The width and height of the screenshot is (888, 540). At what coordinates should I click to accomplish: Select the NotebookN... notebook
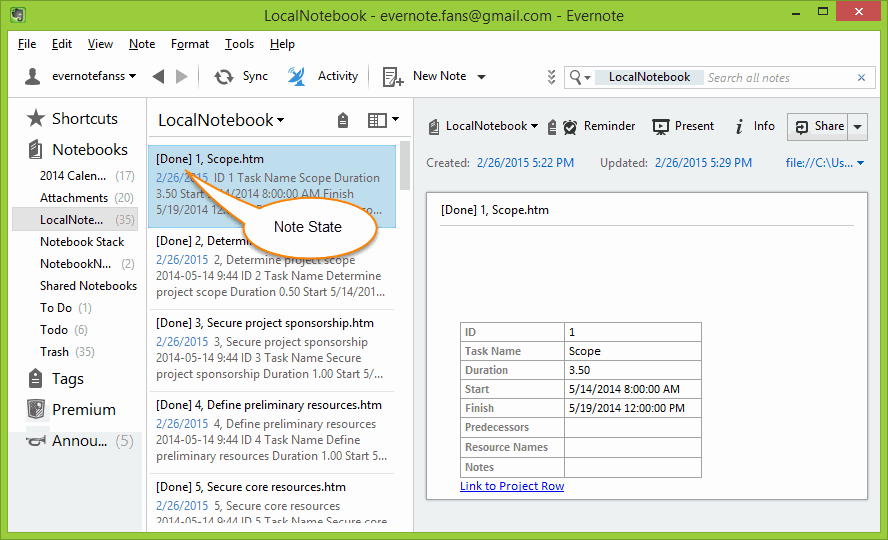[x=87, y=264]
